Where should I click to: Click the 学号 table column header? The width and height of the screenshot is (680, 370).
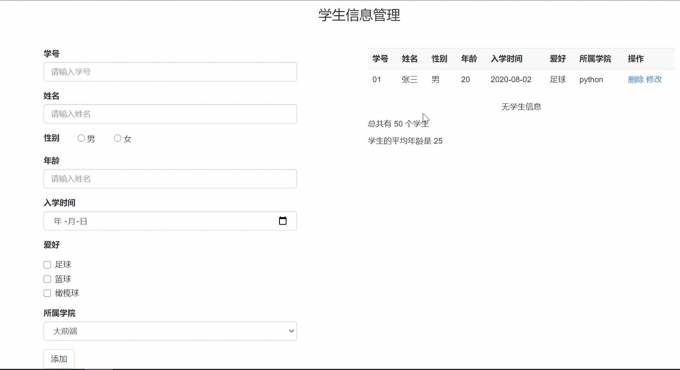(x=380, y=59)
